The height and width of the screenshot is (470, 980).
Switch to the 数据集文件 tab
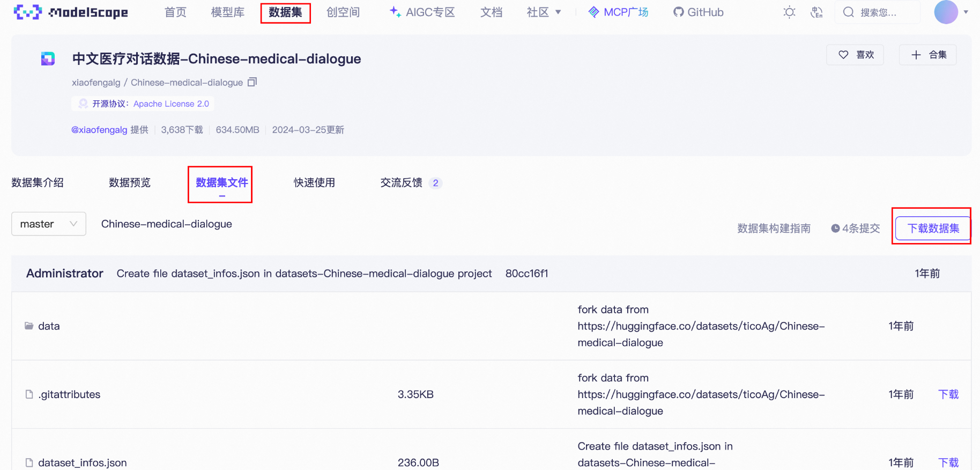coord(222,183)
